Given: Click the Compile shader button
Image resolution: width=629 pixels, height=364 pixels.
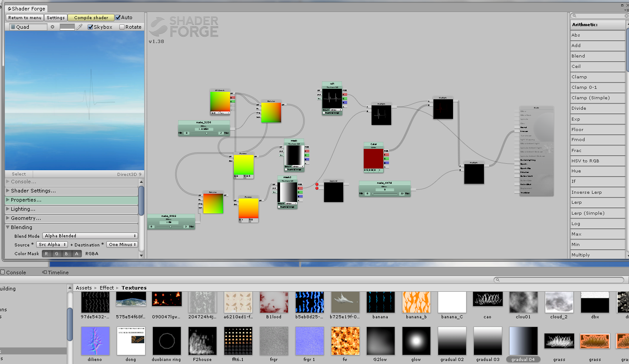Looking at the screenshot, I should coord(91,18).
